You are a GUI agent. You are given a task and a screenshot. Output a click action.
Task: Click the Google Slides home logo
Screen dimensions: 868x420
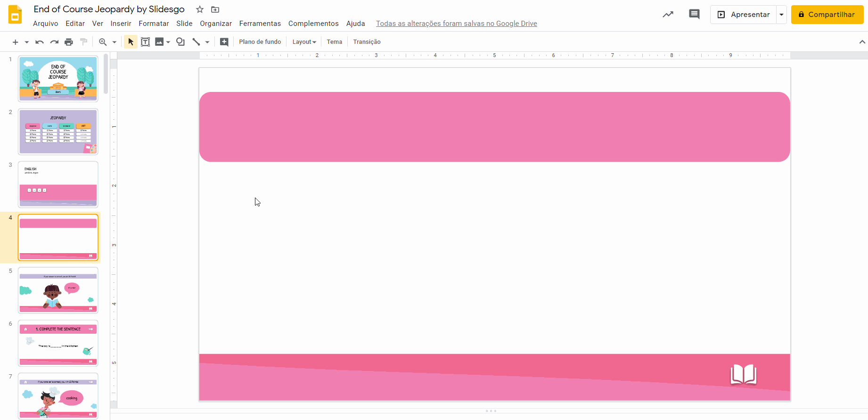coord(15,15)
